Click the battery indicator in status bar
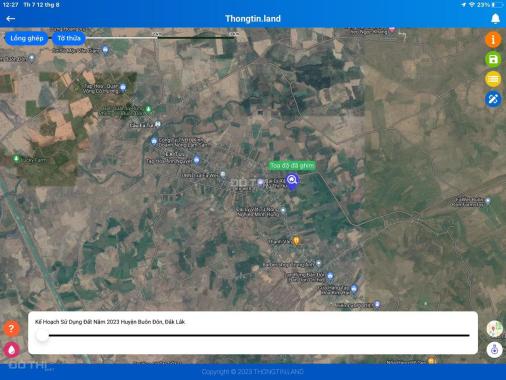506x380 pixels. pos(497,5)
